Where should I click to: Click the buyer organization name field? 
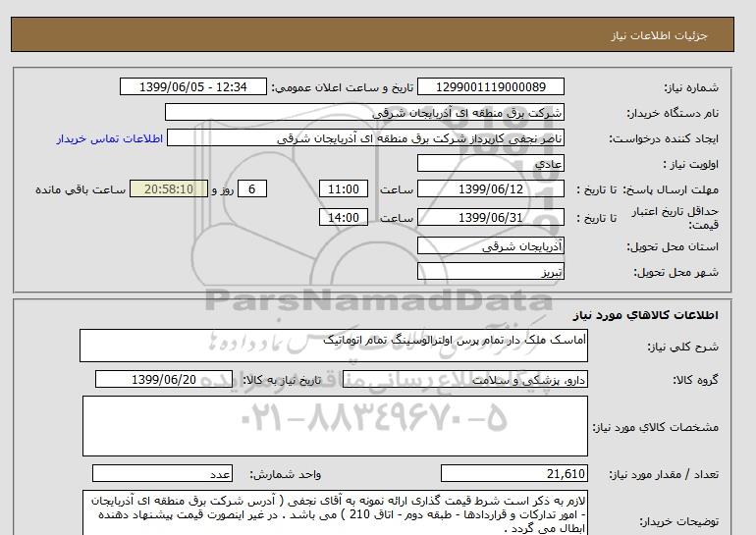click(x=364, y=112)
